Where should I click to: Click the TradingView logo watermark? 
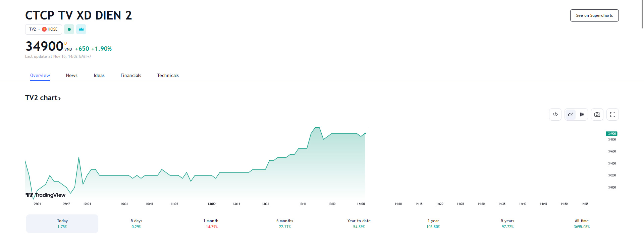[45, 195]
